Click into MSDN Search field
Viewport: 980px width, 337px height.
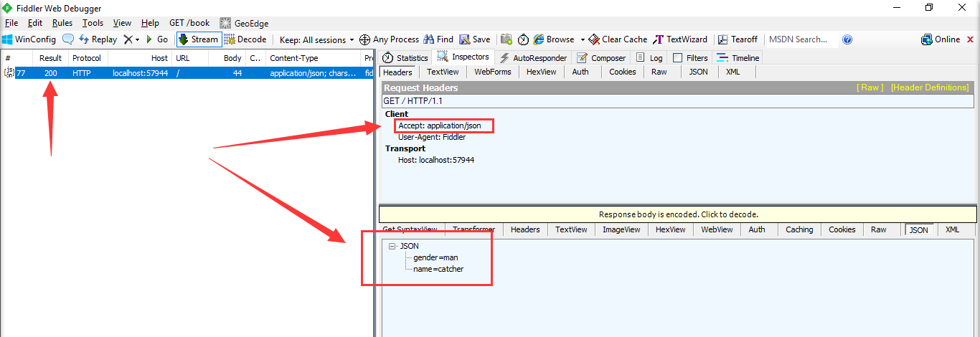(x=801, y=39)
